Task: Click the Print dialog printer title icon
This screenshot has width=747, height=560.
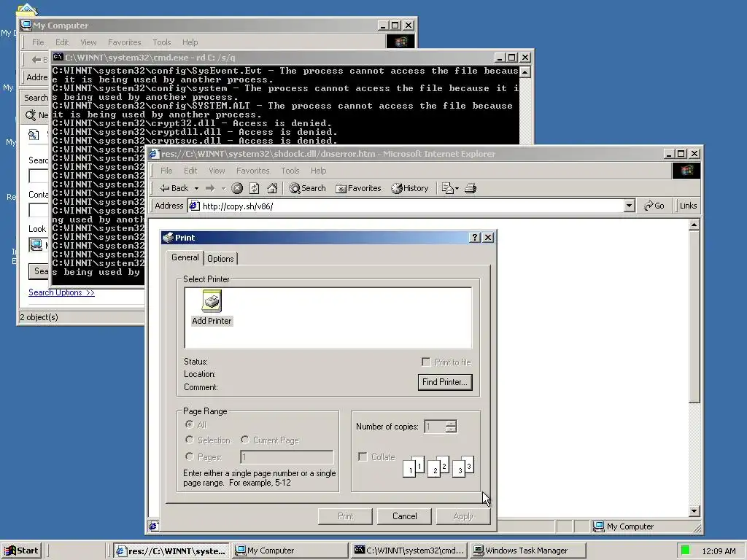Action: click(x=169, y=237)
